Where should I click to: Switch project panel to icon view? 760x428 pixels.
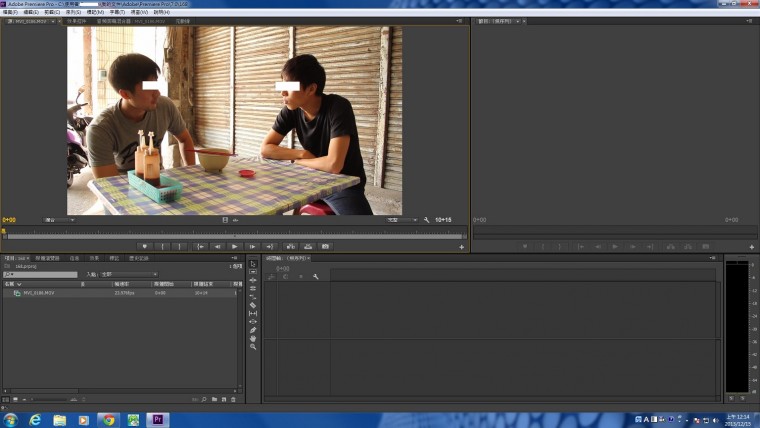pyautogui.click(x=16, y=399)
